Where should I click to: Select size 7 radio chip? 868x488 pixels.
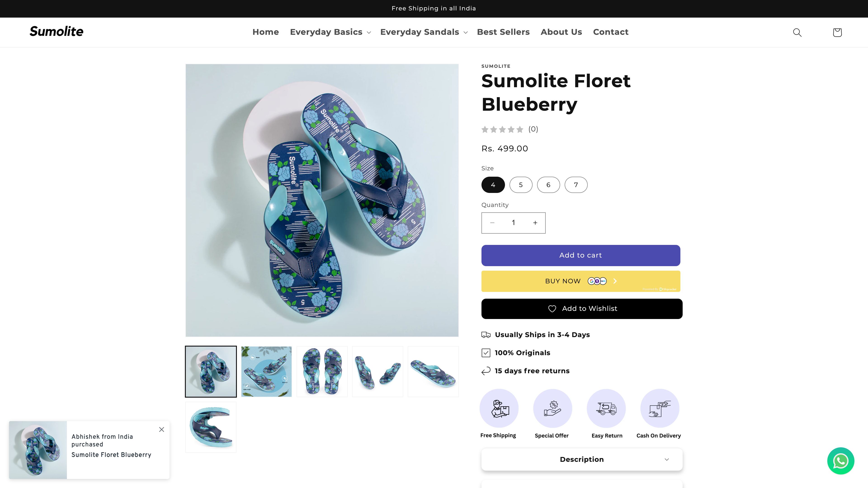point(576,185)
